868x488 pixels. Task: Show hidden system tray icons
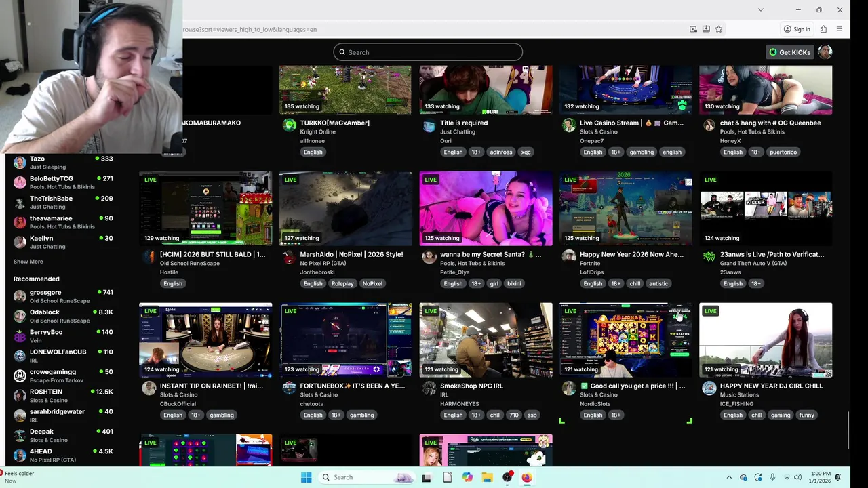pyautogui.click(x=729, y=477)
